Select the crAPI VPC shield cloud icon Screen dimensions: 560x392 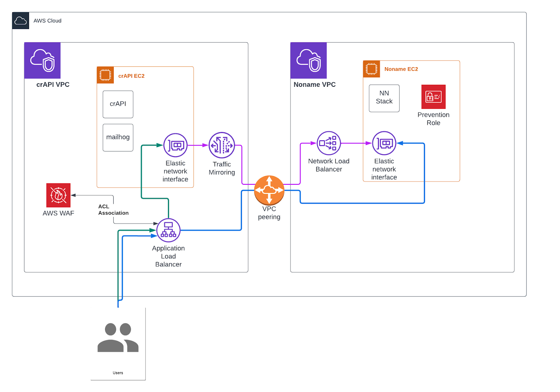[x=42, y=61]
